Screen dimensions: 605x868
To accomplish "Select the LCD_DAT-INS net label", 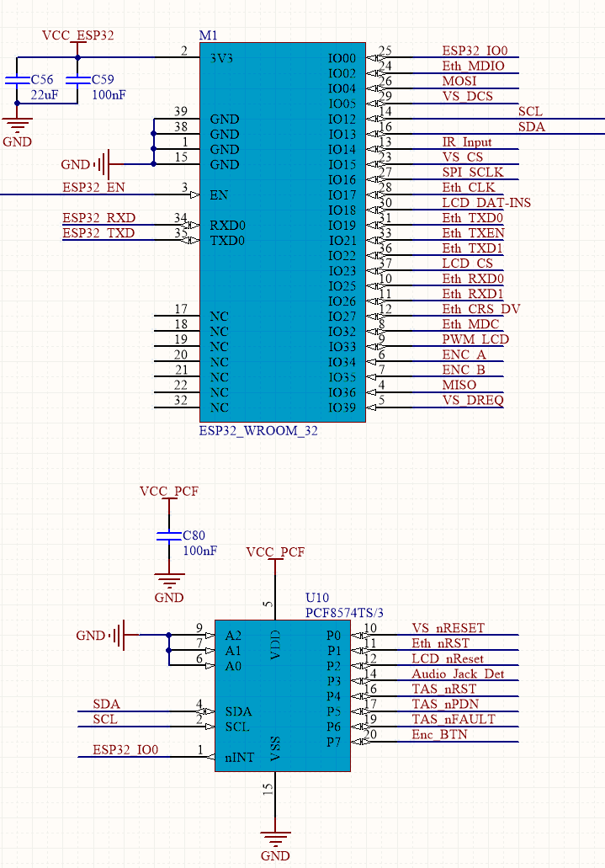I will tap(486, 203).
